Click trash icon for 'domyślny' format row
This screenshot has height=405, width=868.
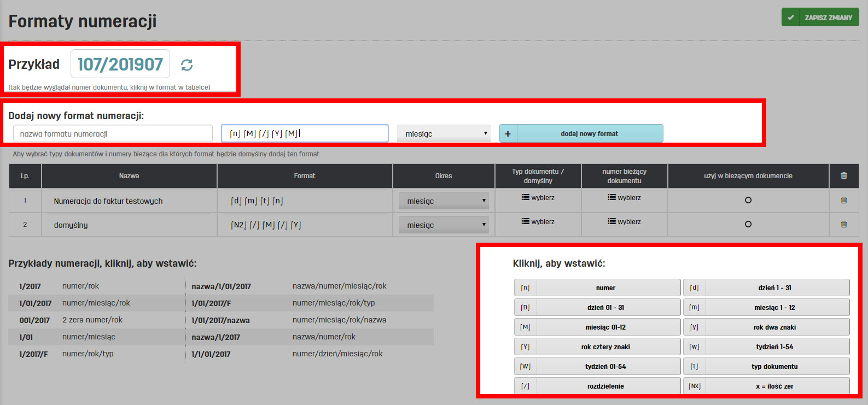point(843,224)
